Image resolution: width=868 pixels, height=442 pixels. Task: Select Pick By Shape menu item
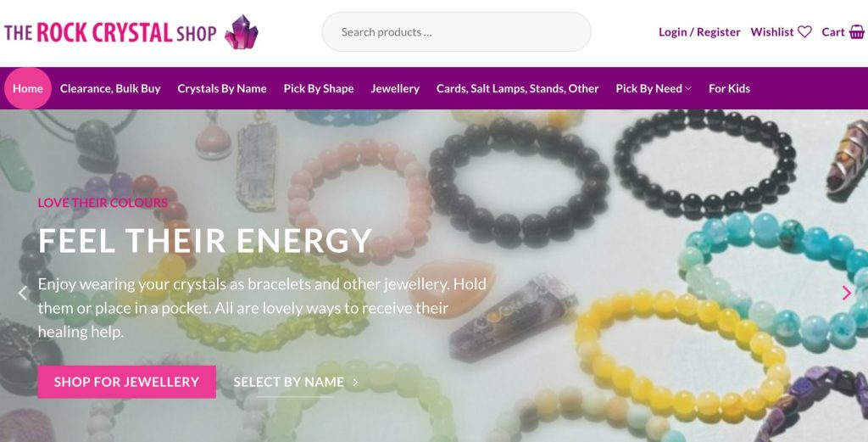tap(319, 88)
